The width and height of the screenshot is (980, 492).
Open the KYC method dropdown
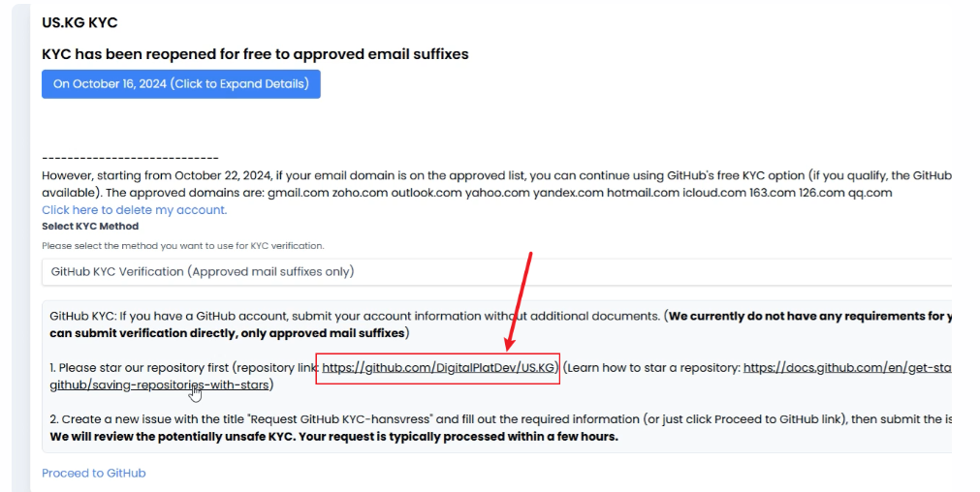494,272
